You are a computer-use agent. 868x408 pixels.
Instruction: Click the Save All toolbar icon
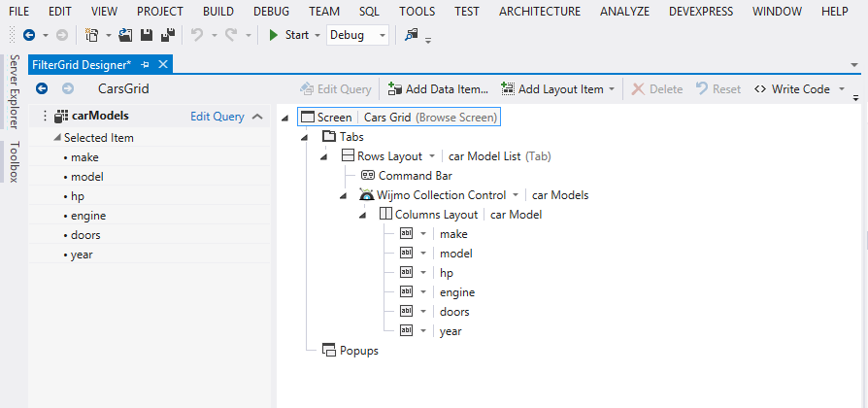167,35
